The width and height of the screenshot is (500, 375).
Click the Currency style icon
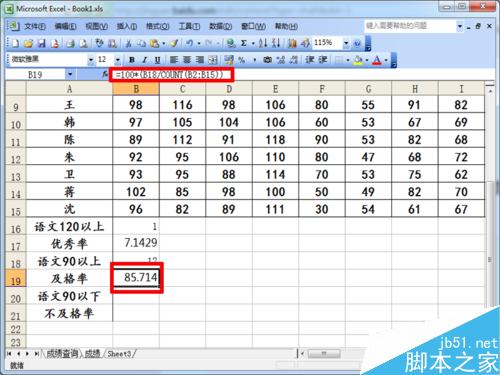(229, 60)
